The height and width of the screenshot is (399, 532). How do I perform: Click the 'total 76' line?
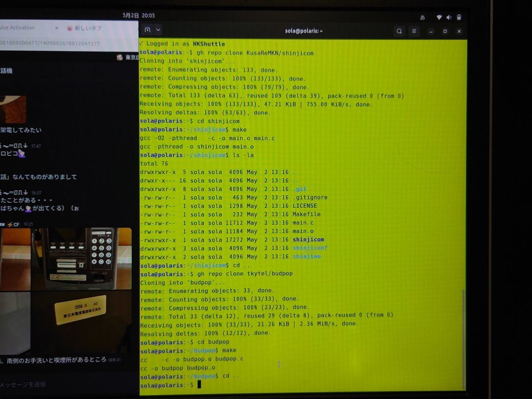click(x=153, y=164)
